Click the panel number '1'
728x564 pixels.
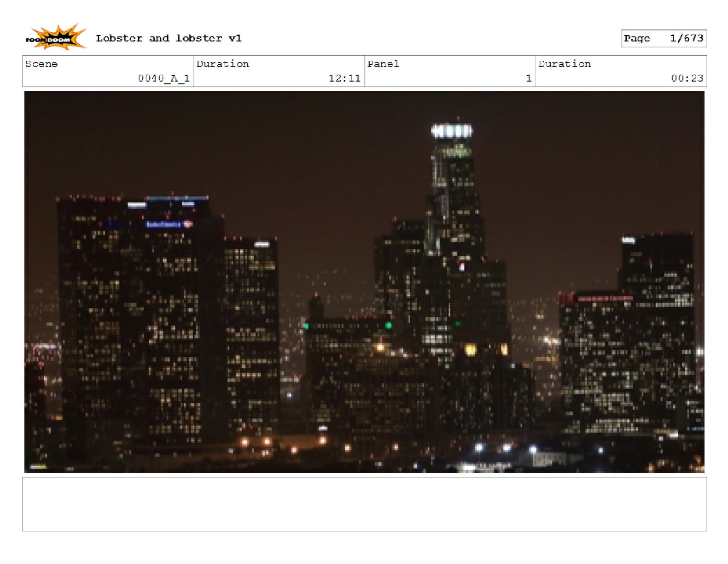click(x=529, y=78)
